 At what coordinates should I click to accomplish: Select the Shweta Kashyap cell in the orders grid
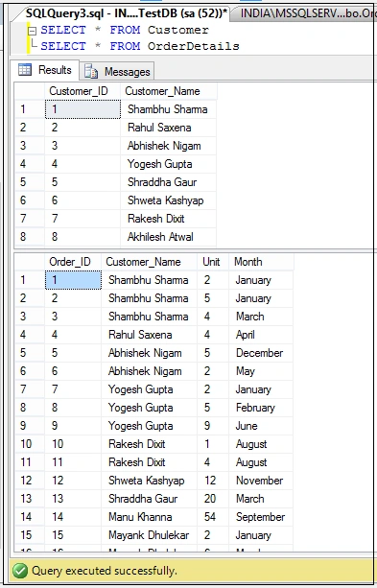point(149,481)
